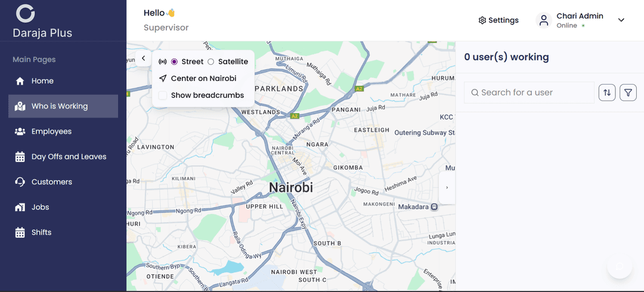Image resolution: width=644 pixels, height=292 pixels.
Task: Switch map to Satellite view
Action: coord(211,62)
